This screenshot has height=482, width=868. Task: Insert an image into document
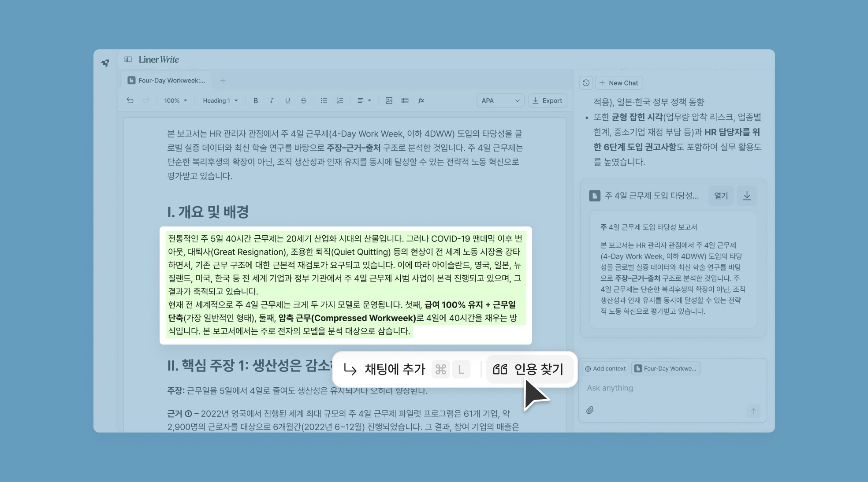coord(389,100)
